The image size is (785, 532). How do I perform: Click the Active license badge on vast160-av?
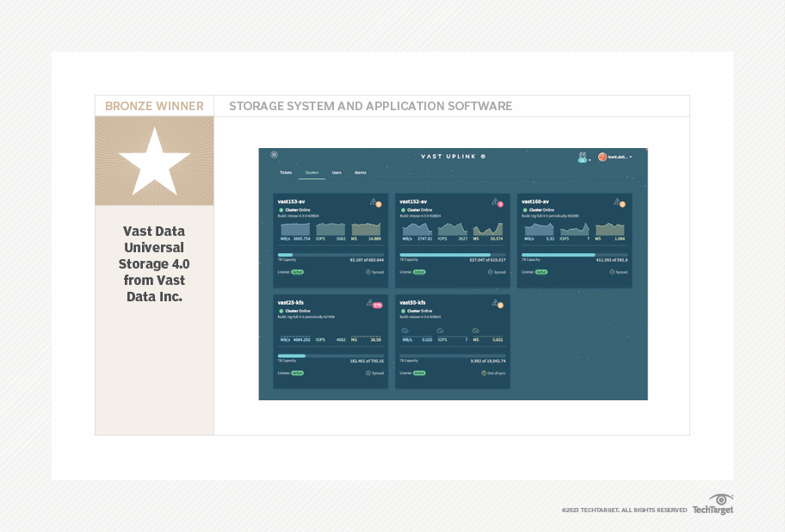541,272
